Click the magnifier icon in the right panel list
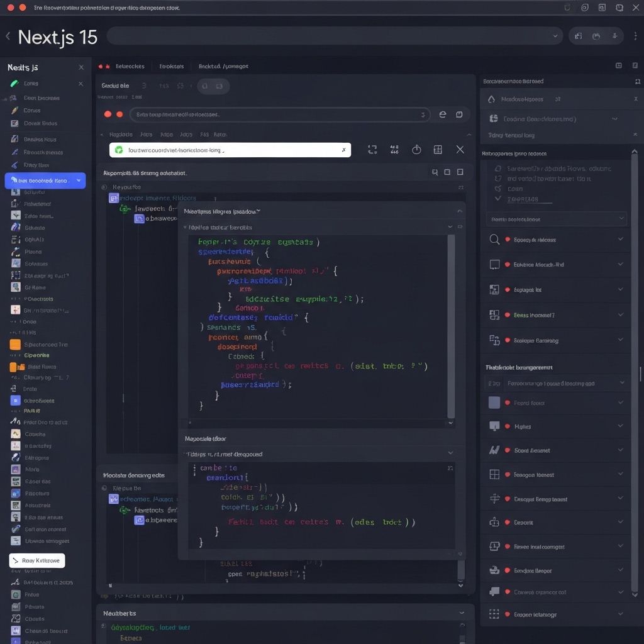Image resolution: width=644 pixels, height=644 pixels. click(x=494, y=240)
